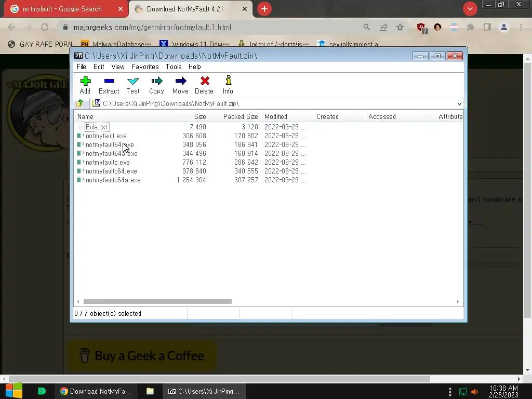Click the Chrome address bar URL
Screen dimensions: 532x399
tap(152, 27)
